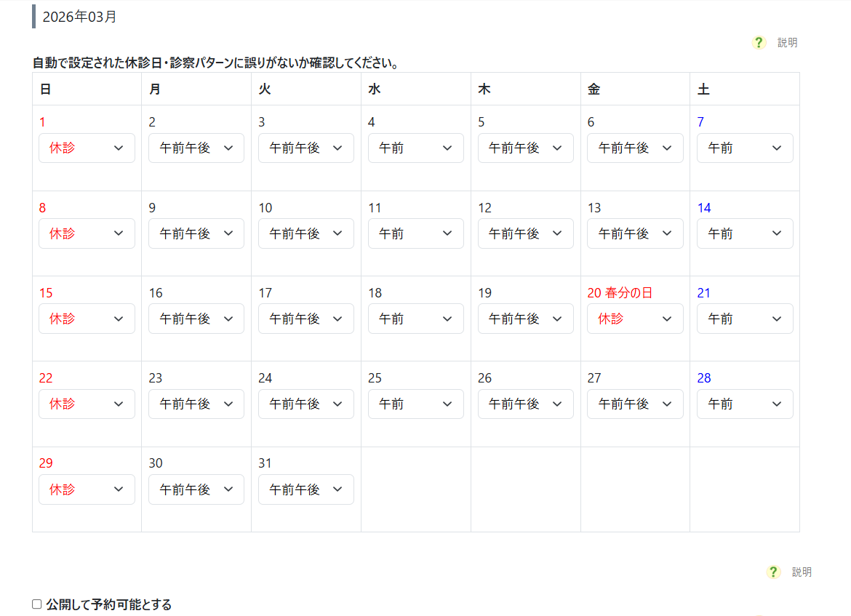Open the 説明 link above the calendar
Image resolution: width=851 pixels, height=616 pixels.
pos(787,43)
